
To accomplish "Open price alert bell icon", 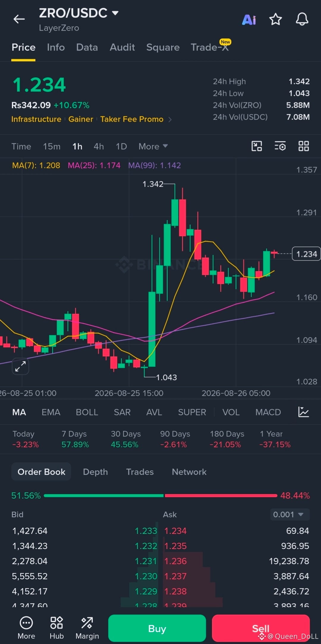I will pyautogui.click(x=302, y=20).
